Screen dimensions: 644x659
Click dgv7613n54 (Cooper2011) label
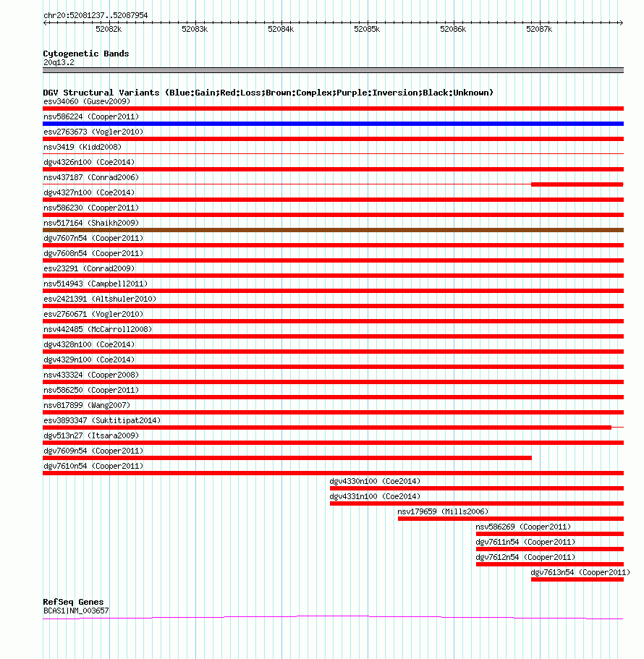(x=580, y=572)
